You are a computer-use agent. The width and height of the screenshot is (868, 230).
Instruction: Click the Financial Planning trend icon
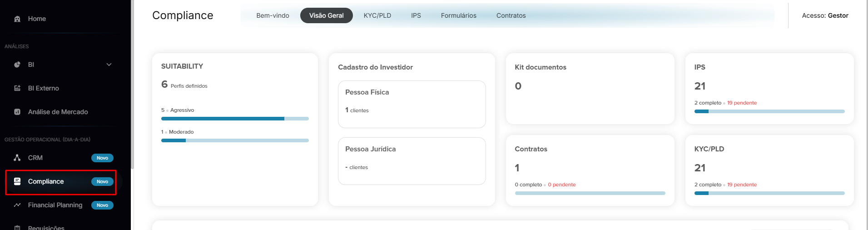pos(17,205)
